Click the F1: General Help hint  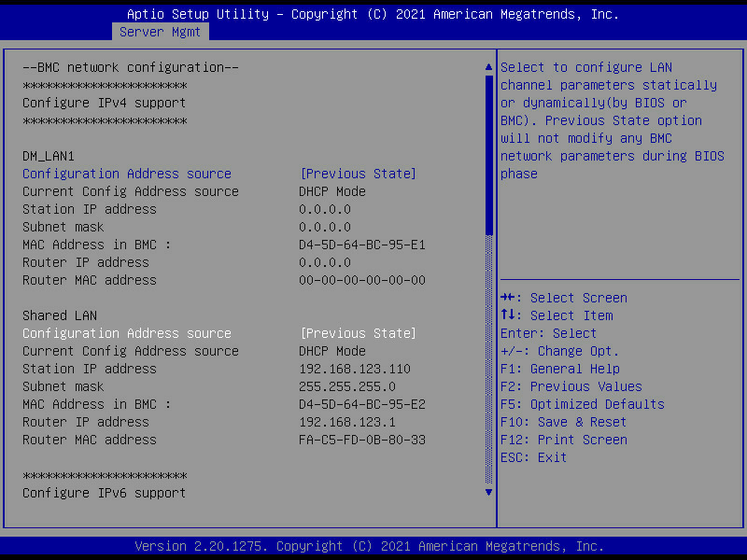pyautogui.click(x=559, y=369)
